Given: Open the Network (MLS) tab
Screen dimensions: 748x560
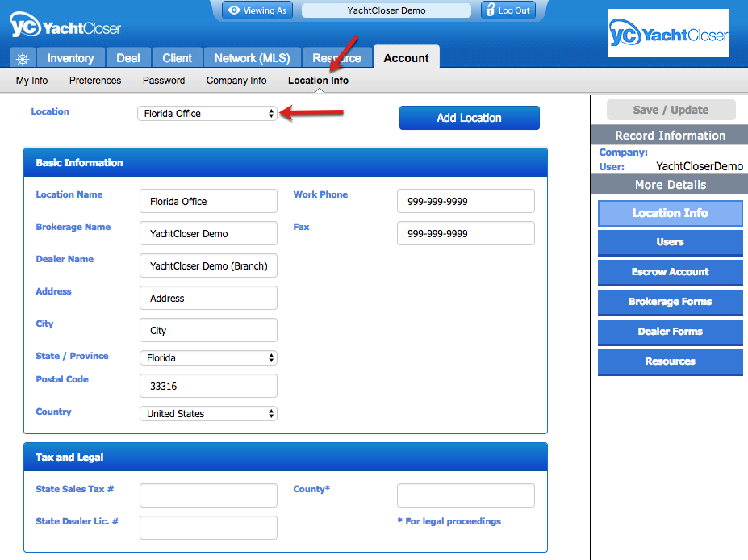Looking at the screenshot, I should [253, 58].
